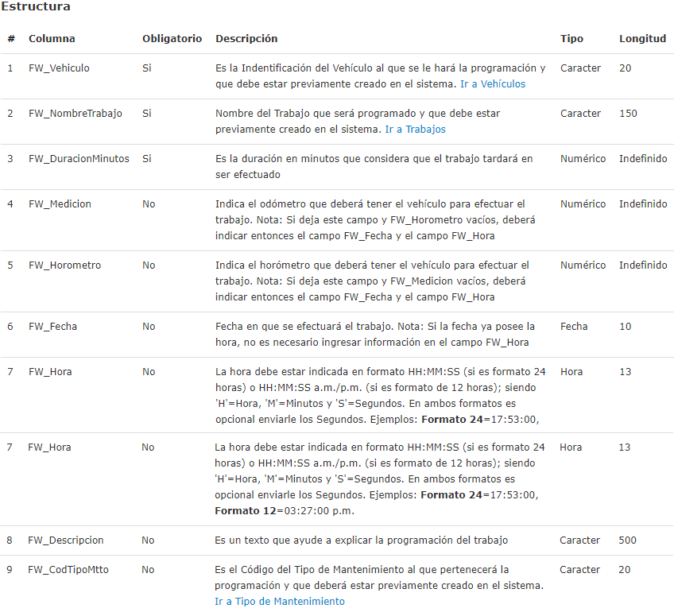This screenshot has height=616, width=674.
Task: Select the length value 500
Action: tap(628, 540)
